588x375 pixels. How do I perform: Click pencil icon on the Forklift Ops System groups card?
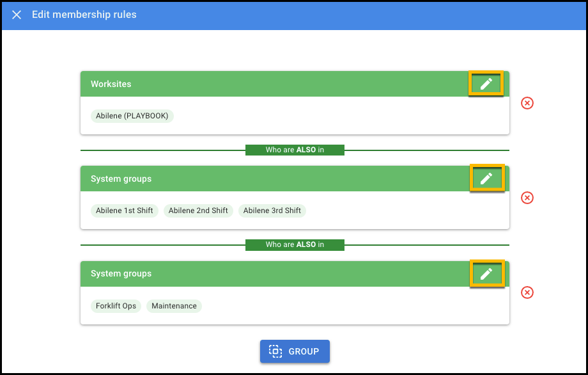click(486, 273)
